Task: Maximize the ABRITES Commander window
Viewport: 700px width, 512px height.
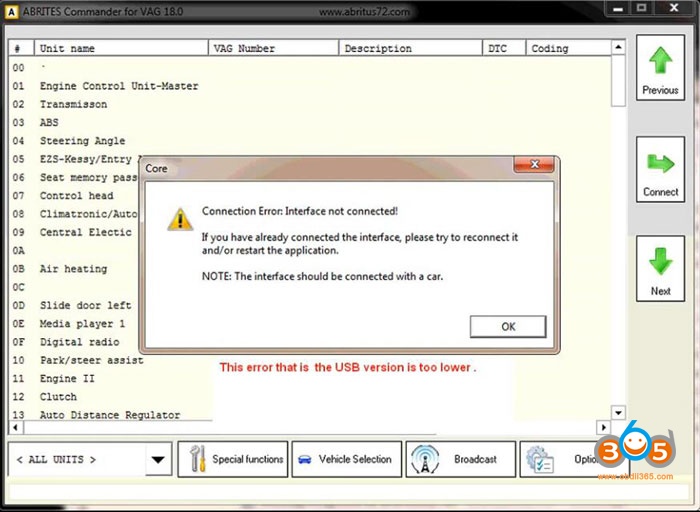Action: point(642,8)
